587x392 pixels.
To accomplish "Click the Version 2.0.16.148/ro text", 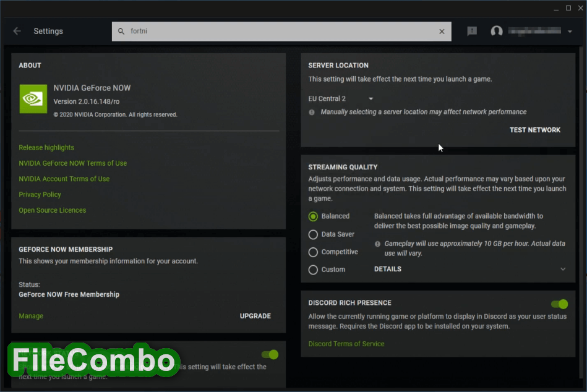I will click(87, 102).
